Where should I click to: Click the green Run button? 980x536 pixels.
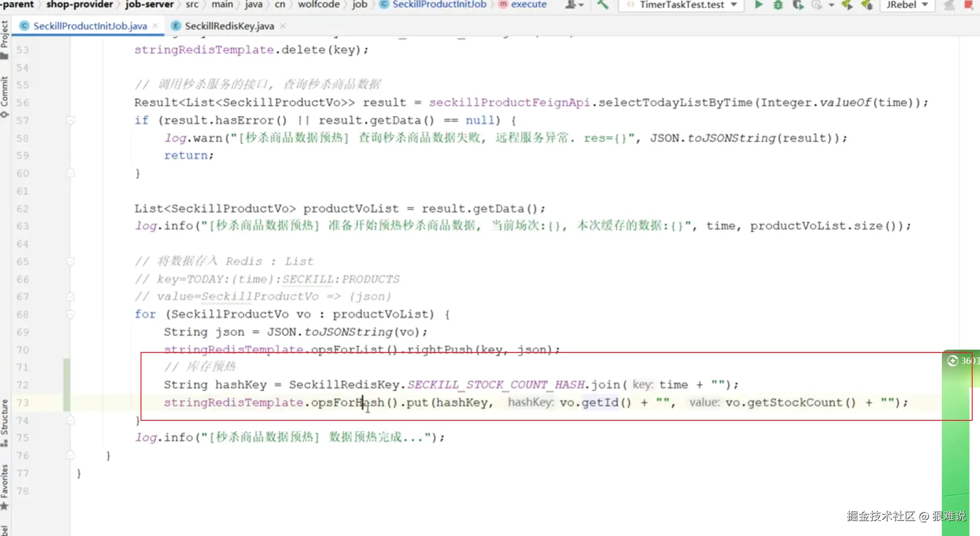tap(758, 5)
